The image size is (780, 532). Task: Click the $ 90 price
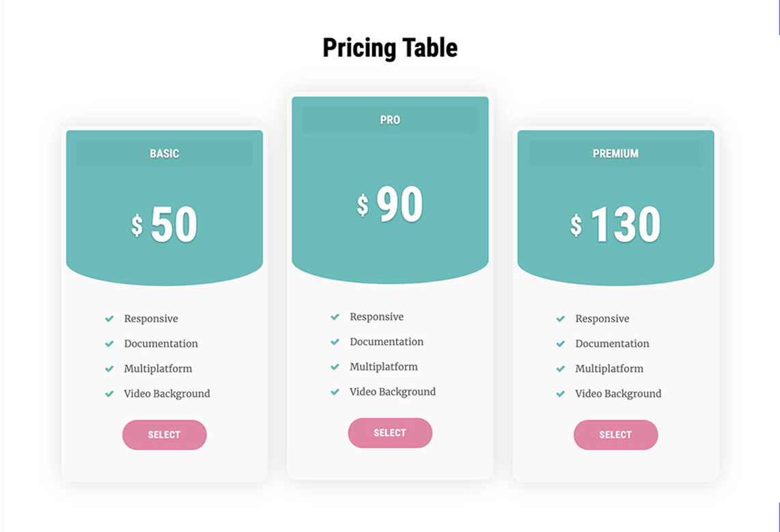click(390, 204)
